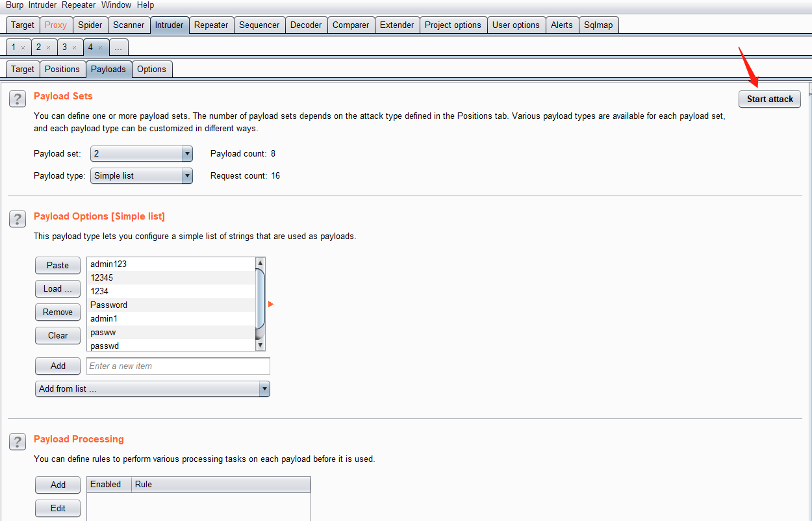Image resolution: width=812 pixels, height=521 pixels.
Task: Click the Remove button
Action: [58, 312]
